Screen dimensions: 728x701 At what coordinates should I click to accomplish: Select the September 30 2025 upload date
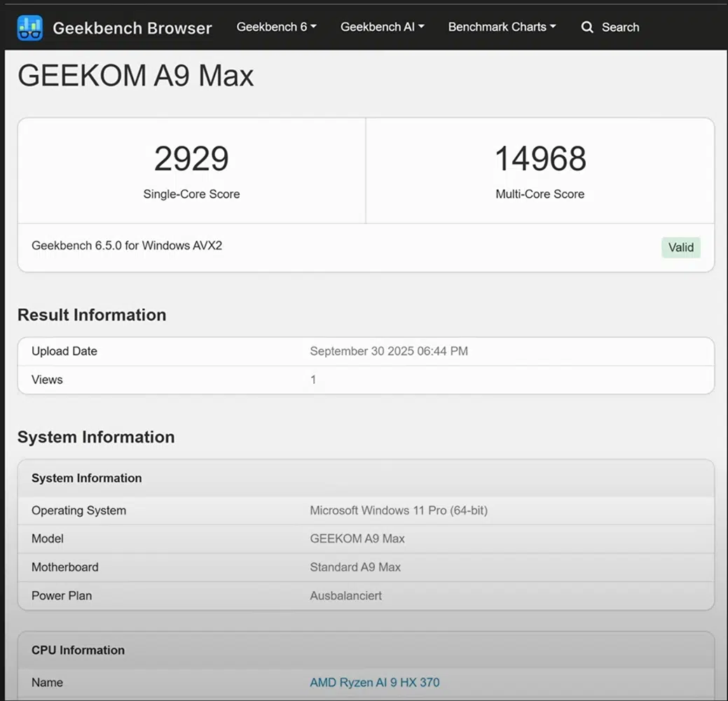tap(388, 351)
